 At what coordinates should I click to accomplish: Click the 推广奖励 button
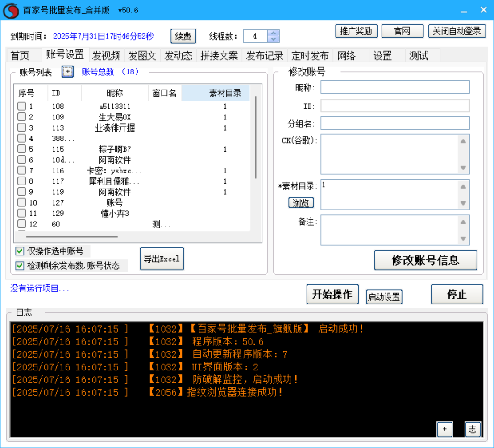point(356,31)
